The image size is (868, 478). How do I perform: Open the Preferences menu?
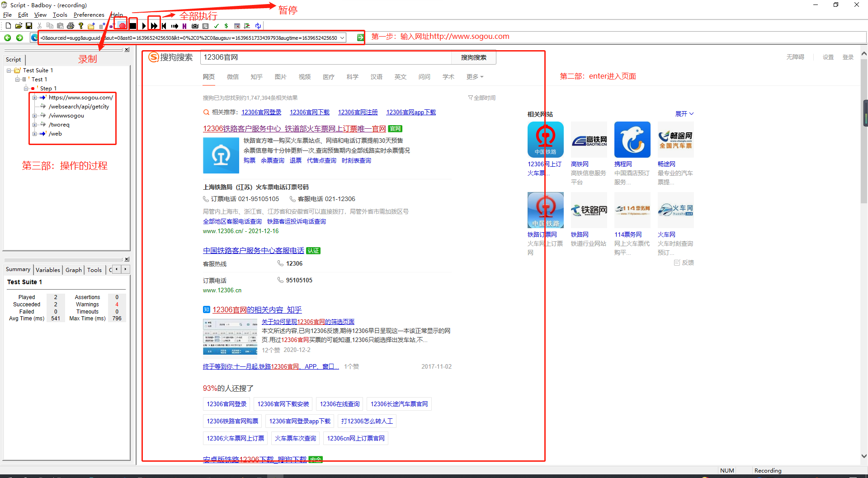click(x=89, y=15)
